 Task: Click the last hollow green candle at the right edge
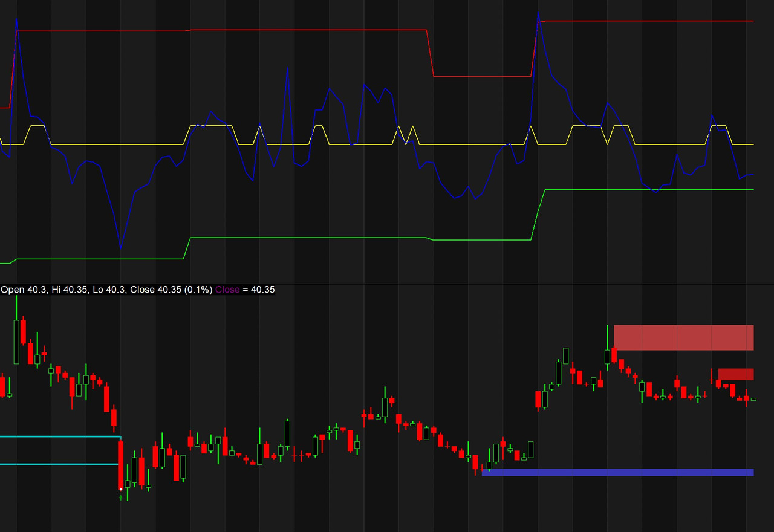click(x=753, y=399)
